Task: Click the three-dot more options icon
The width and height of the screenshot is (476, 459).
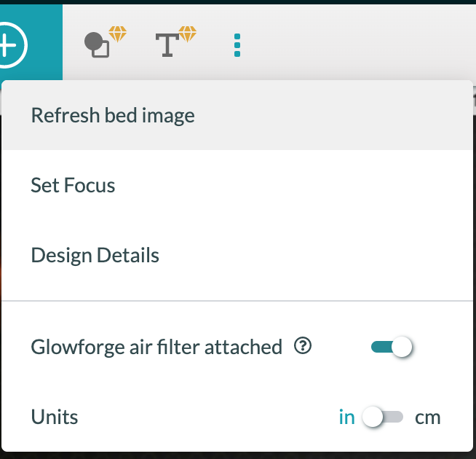Action: (x=237, y=45)
